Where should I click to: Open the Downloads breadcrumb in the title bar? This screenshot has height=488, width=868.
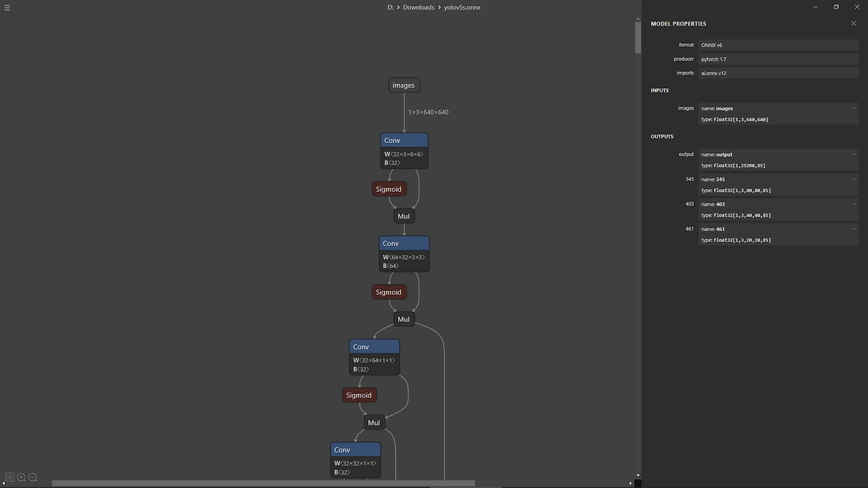pos(418,7)
